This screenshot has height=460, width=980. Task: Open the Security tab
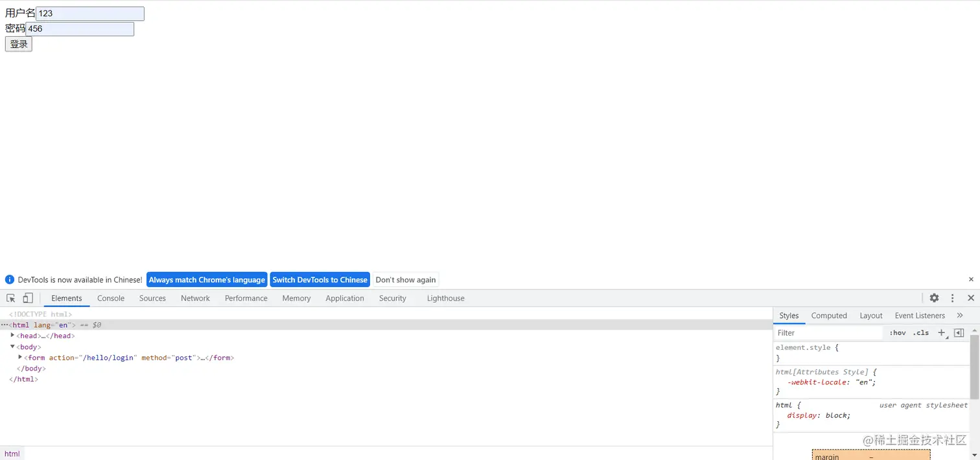tap(393, 298)
